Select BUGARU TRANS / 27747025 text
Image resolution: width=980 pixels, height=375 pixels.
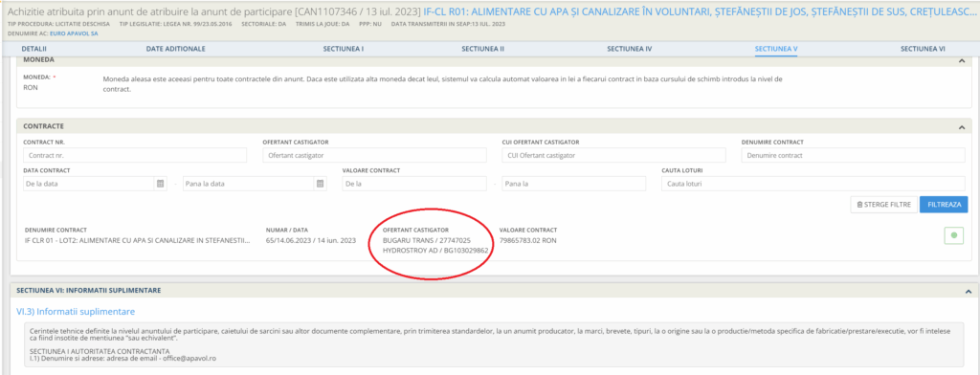pyautogui.click(x=426, y=240)
